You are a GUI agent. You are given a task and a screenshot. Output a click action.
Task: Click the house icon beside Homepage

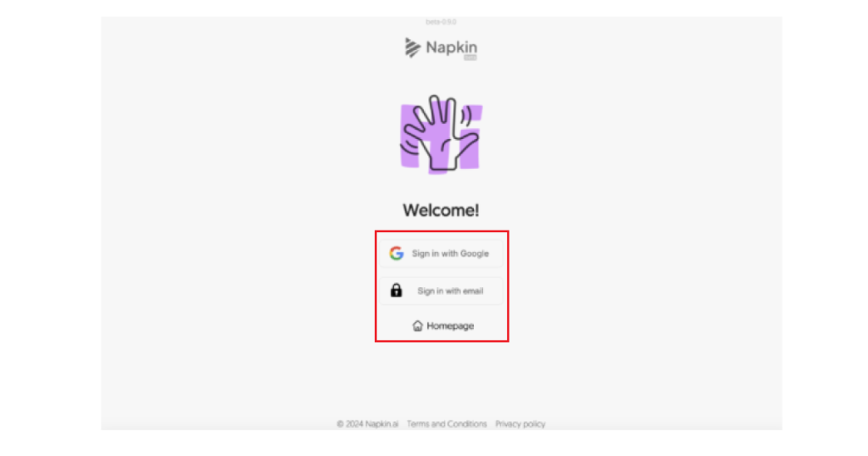[x=418, y=326]
